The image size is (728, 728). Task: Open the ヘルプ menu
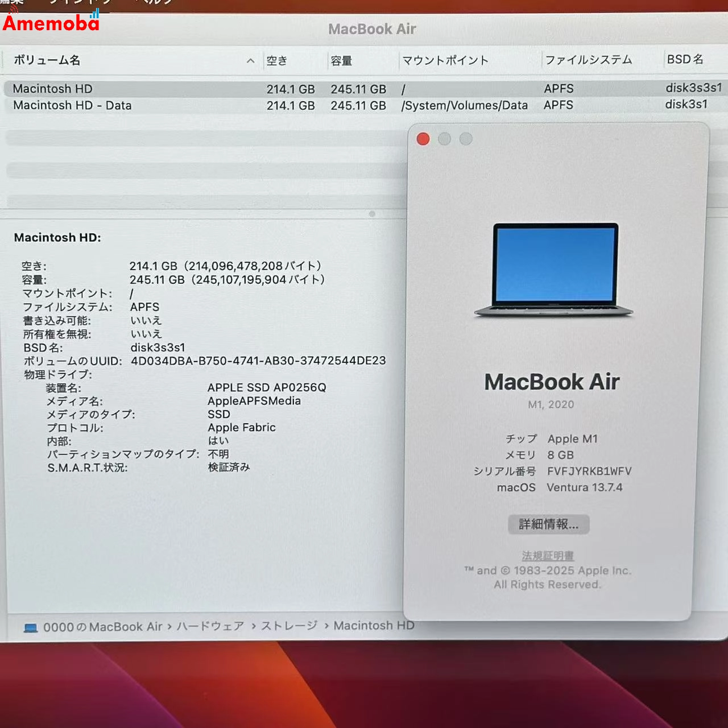click(155, 3)
